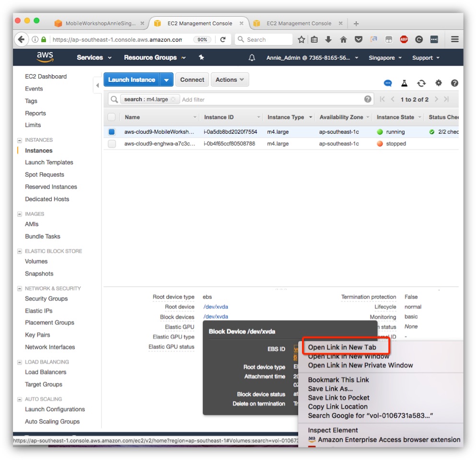Click the flask experiments icon
The image size is (476, 460).
pyautogui.click(x=404, y=83)
